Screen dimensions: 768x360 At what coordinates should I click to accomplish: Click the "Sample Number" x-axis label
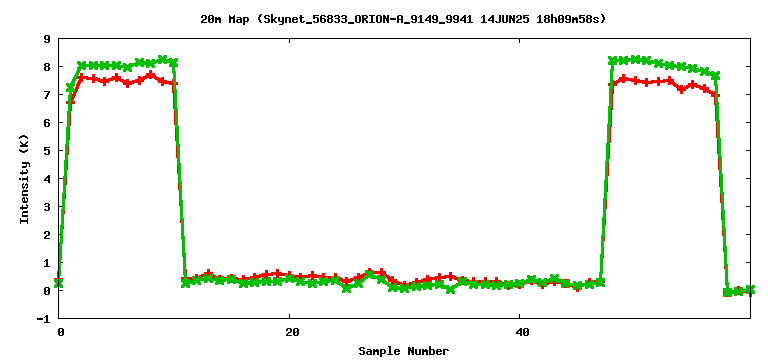point(403,351)
